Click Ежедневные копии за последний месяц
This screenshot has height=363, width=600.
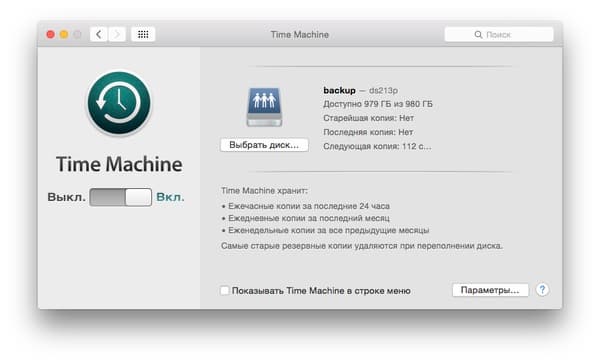(309, 218)
